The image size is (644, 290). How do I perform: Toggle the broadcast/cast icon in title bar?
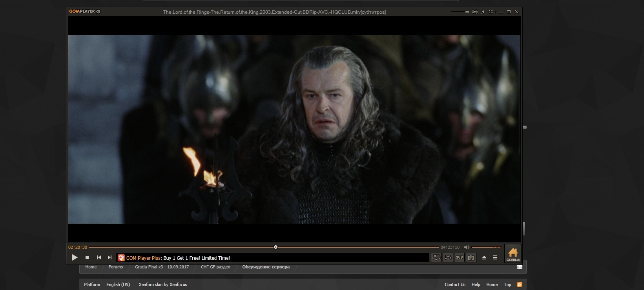tap(475, 12)
